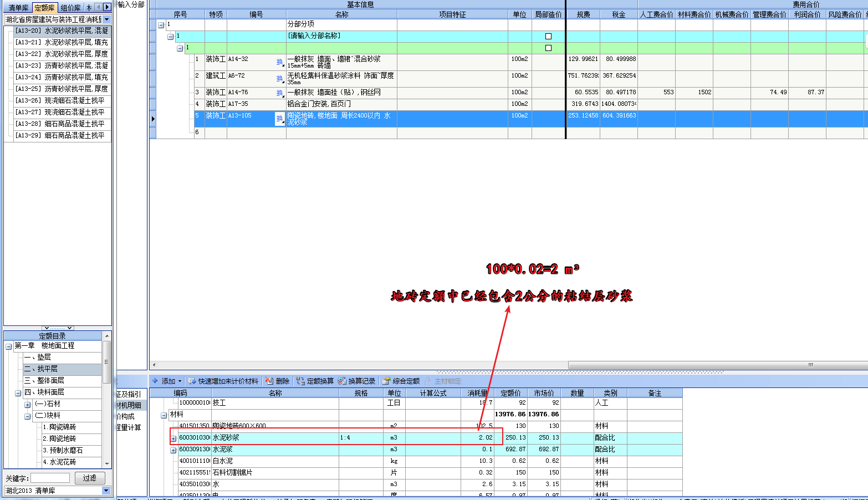This screenshot has height=500, width=868.
Task: Click the horizontal scrollbar of main grid
Action: 718,365
